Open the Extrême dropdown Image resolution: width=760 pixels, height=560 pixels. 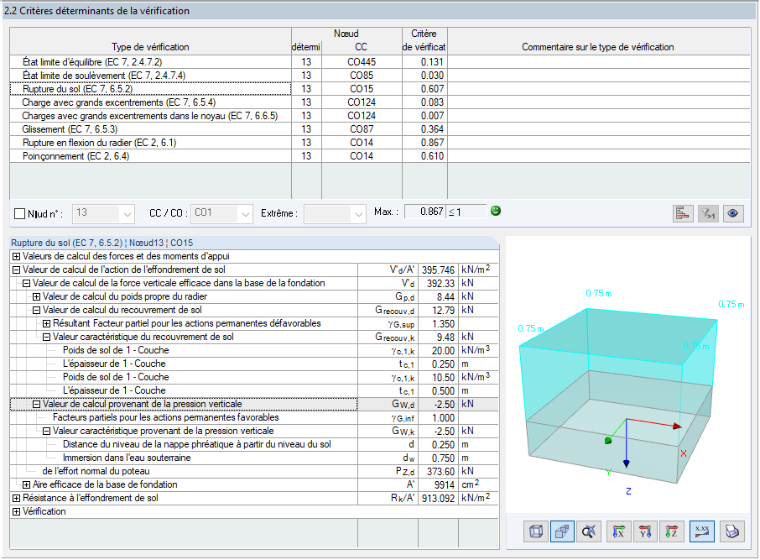[x=334, y=213]
